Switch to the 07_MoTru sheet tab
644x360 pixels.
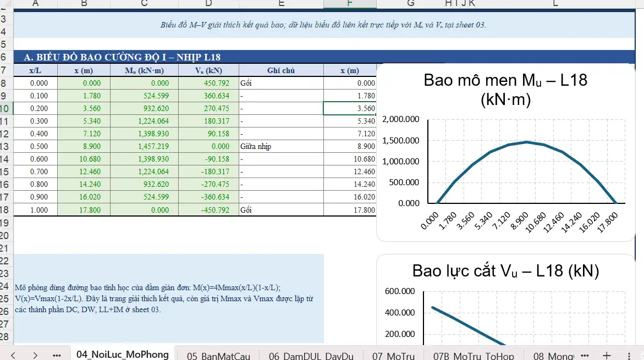(x=393, y=356)
